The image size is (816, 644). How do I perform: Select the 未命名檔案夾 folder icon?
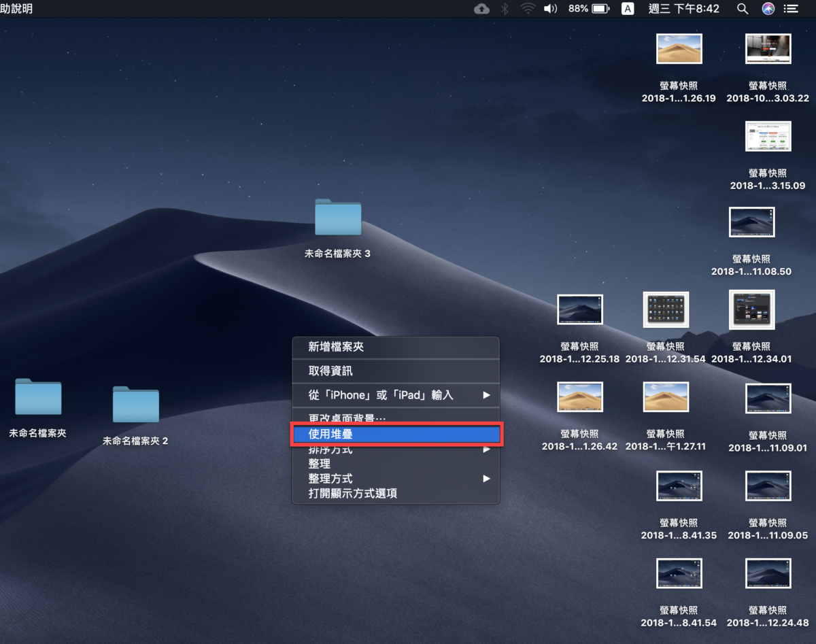click(38, 396)
